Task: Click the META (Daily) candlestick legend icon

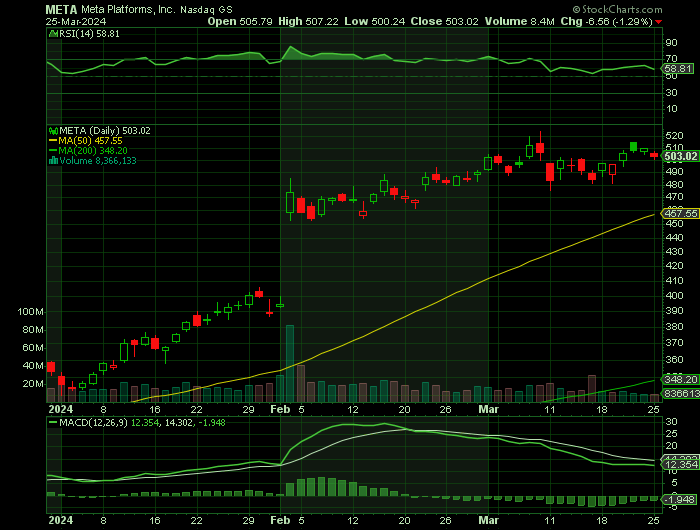Action: 52,130
